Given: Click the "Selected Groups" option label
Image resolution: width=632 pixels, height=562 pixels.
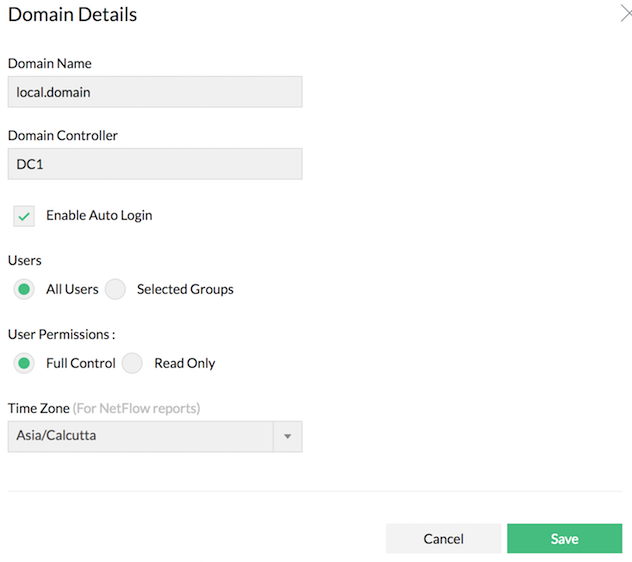Looking at the screenshot, I should (185, 289).
